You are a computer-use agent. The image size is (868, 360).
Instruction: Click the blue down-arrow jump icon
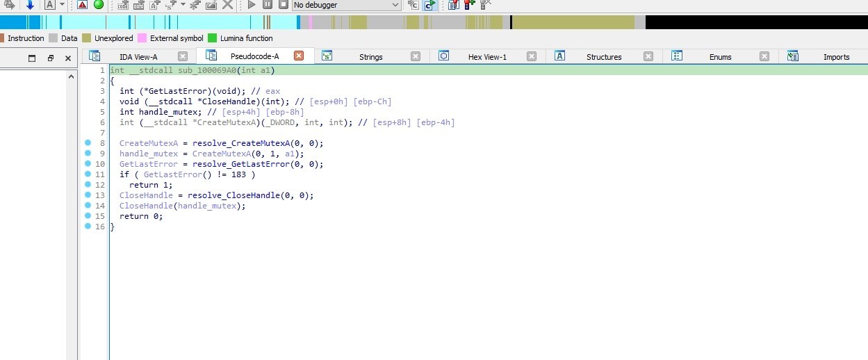click(x=30, y=4)
